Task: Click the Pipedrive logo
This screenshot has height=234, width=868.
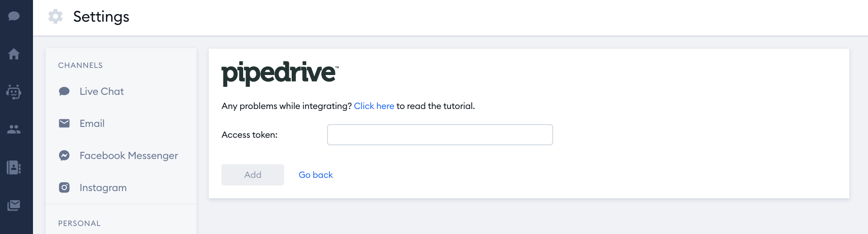Action: coord(280,73)
